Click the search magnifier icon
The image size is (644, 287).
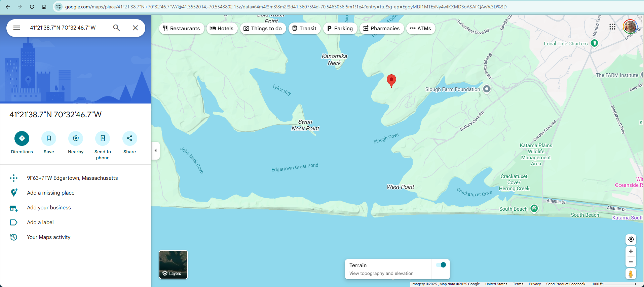pos(116,28)
